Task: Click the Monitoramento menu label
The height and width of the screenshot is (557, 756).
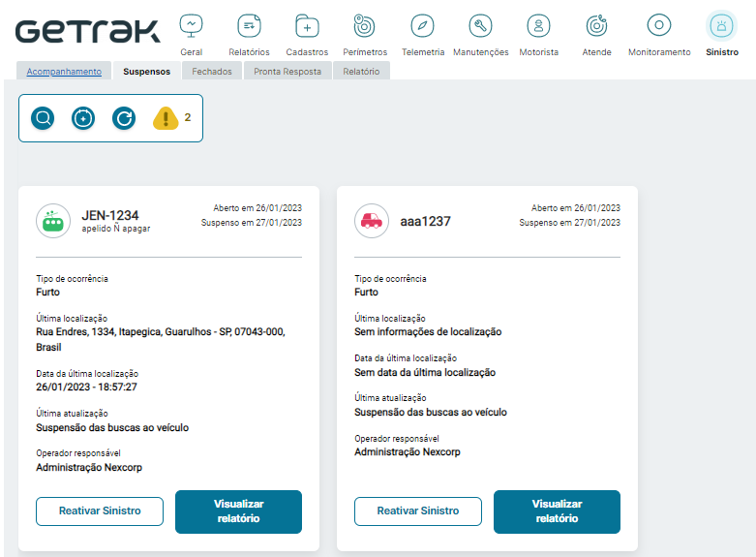Action: coord(659,52)
